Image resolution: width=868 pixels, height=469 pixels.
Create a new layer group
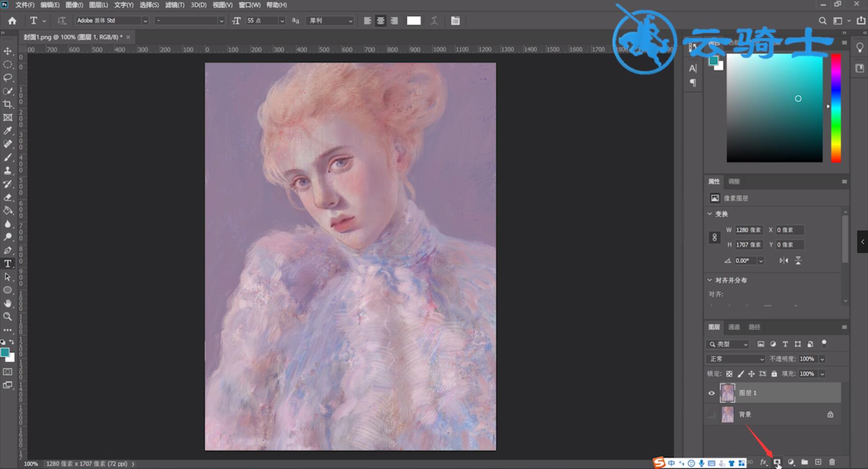[805, 462]
